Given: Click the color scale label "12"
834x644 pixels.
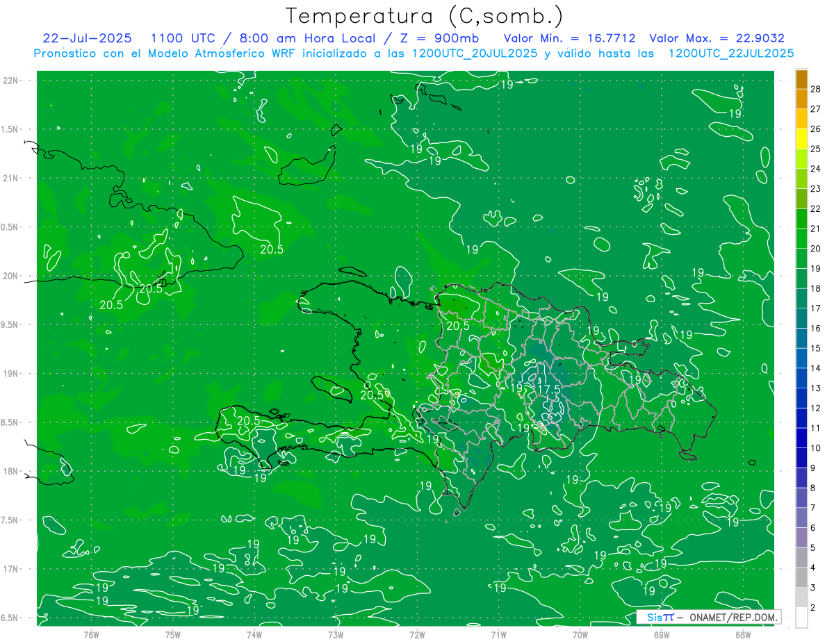Looking at the screenshot, I should click(x=816, y=408).
